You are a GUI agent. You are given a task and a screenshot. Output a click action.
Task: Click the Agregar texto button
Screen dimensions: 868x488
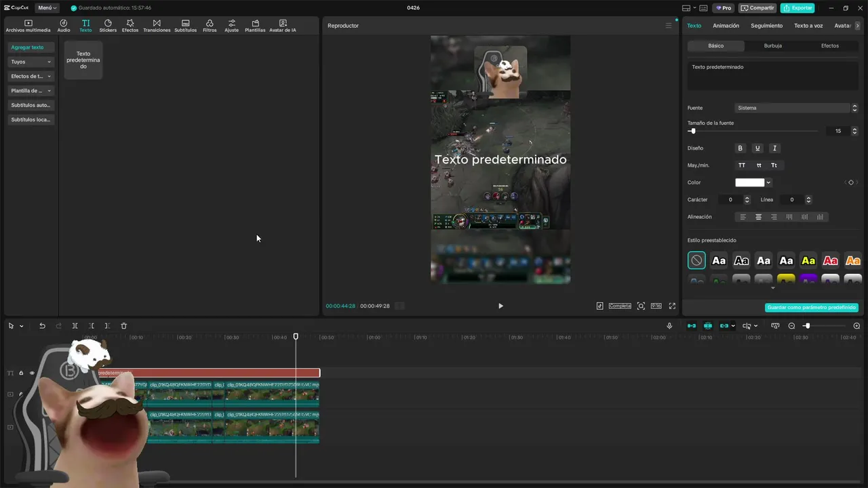(31, 47)
